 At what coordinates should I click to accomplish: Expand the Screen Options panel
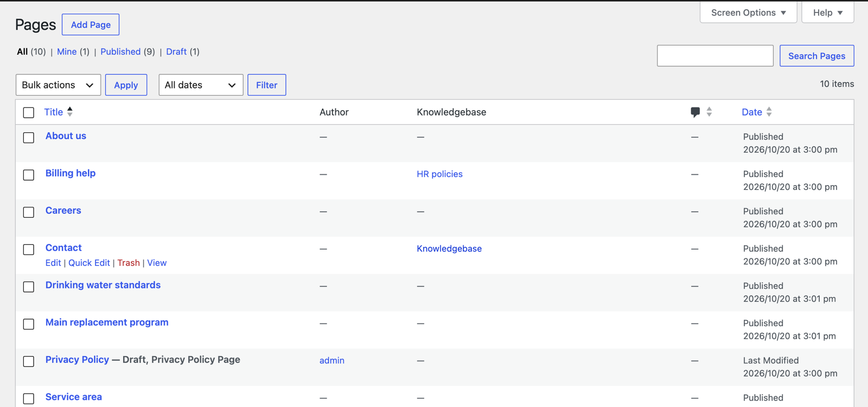[x=748, y=12]
